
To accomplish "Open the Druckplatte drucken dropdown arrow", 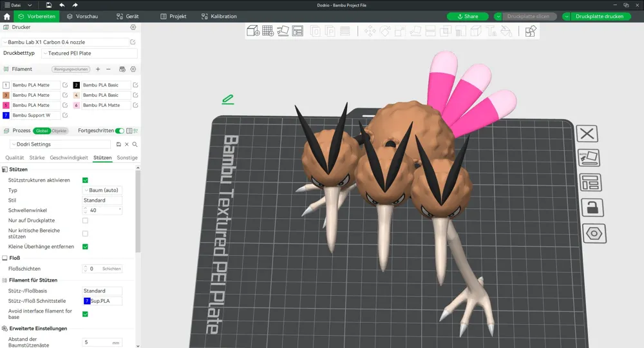I will point(566,17).
